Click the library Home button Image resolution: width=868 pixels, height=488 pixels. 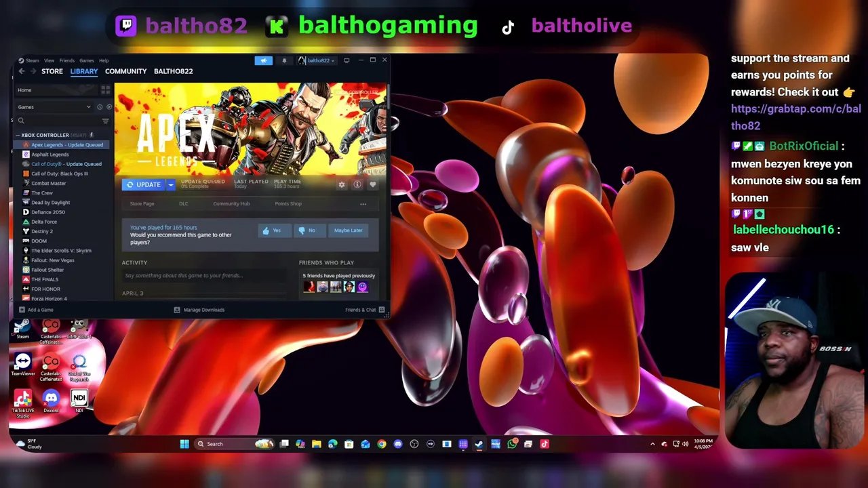point(56,90)
